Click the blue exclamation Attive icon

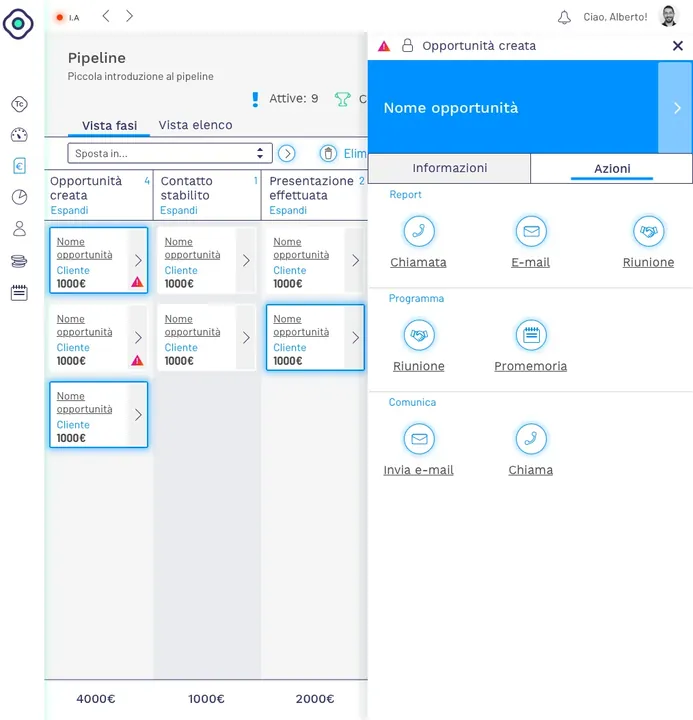click(255, 99)
